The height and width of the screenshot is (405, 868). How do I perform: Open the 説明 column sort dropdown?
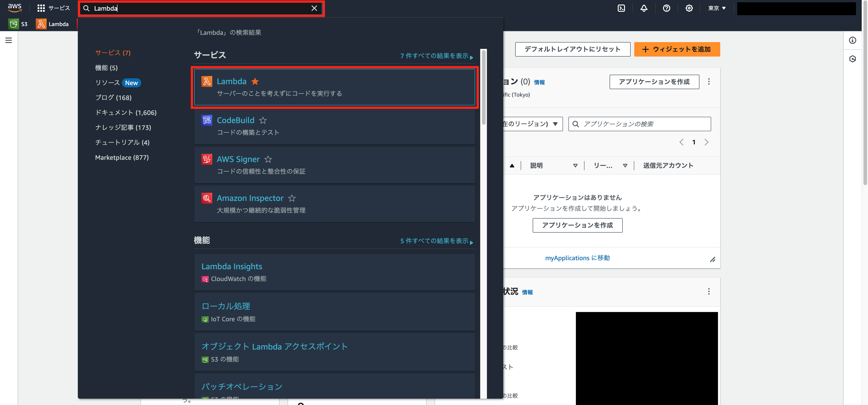575,165
